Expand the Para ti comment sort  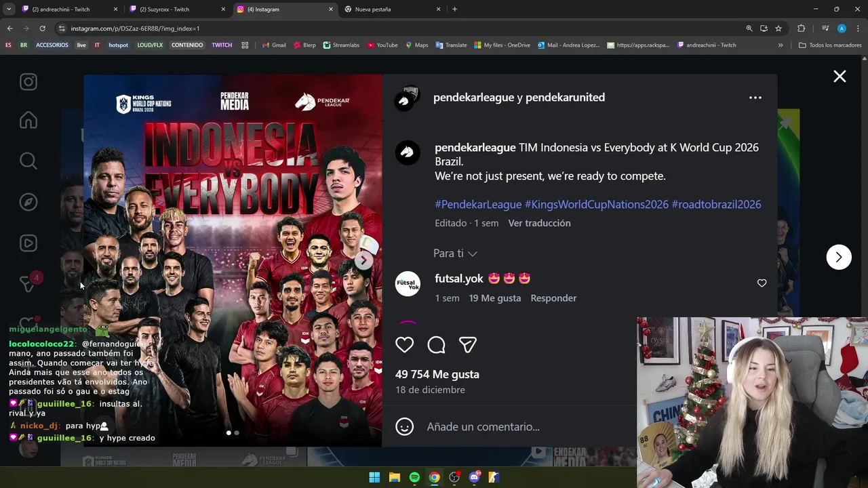point(455,253)
